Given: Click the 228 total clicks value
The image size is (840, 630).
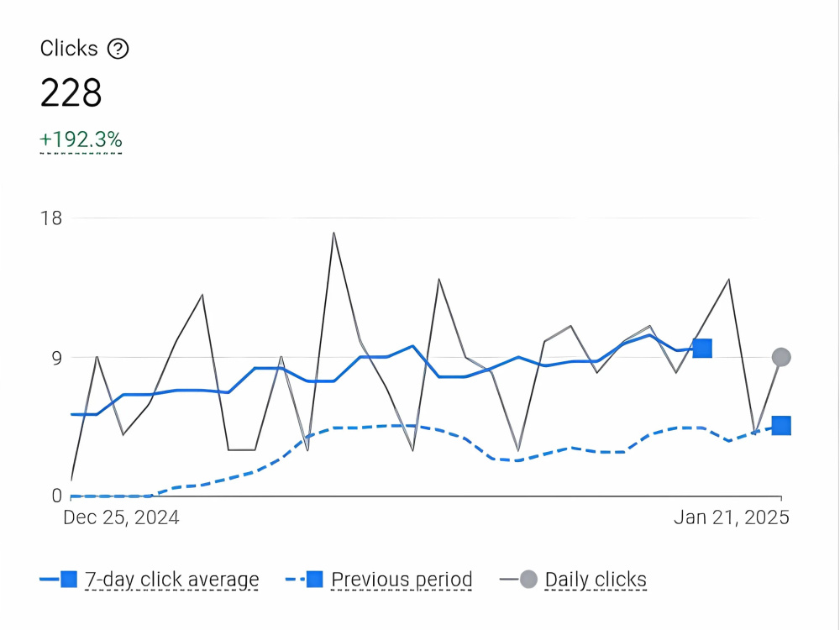Looking at the screenshot, I should (71, 92).
